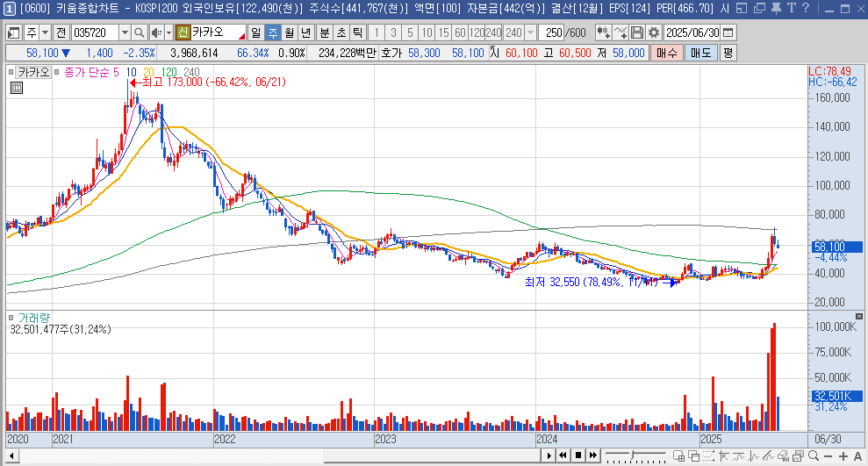Open dropdown next to 주 market selector
The height and width of the screenshot is (466, 868).
pos(46,32)
